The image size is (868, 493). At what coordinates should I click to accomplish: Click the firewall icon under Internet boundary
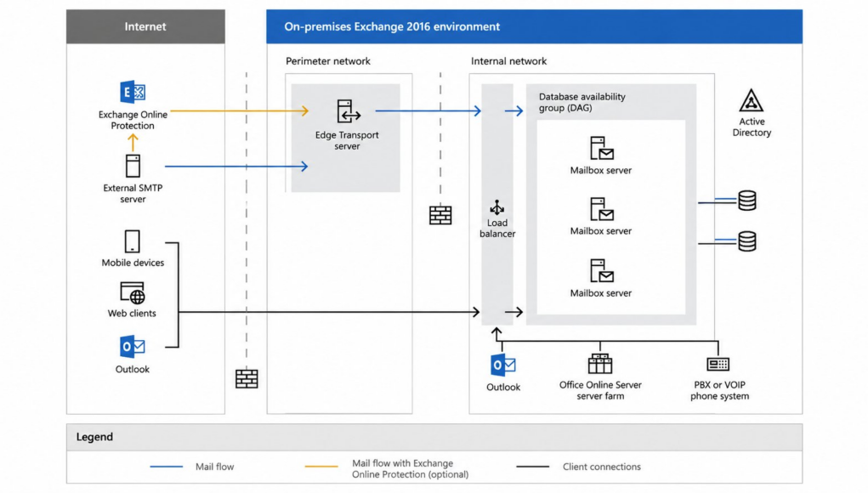click(x=247, y=379)
